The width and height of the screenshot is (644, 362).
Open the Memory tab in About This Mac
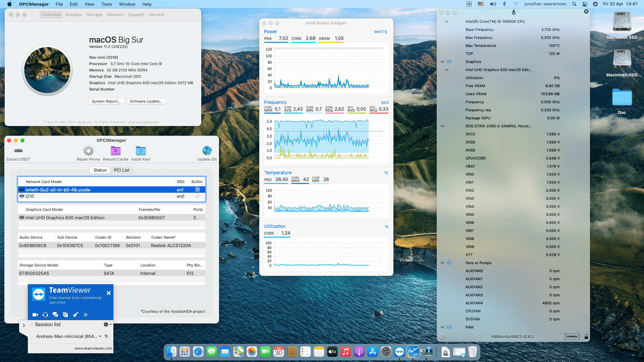(x=115, y=15)
